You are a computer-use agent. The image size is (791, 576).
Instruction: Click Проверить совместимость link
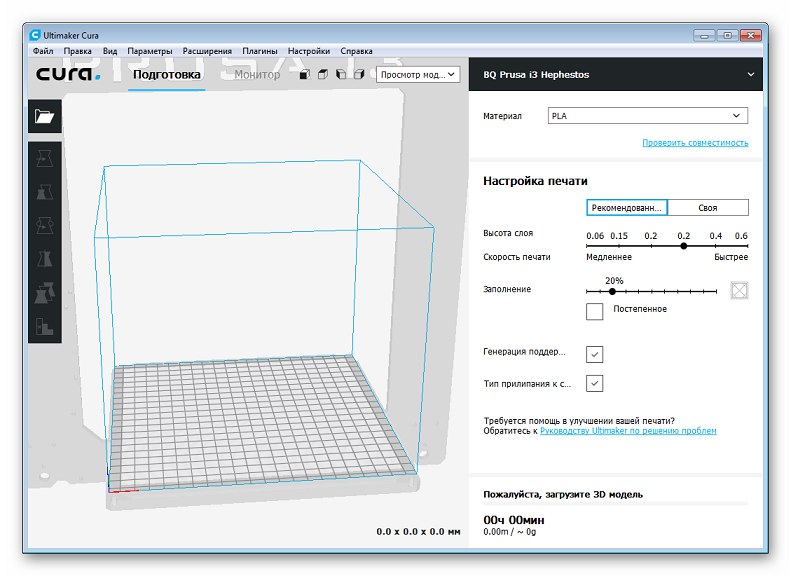[x=695, y=143]
